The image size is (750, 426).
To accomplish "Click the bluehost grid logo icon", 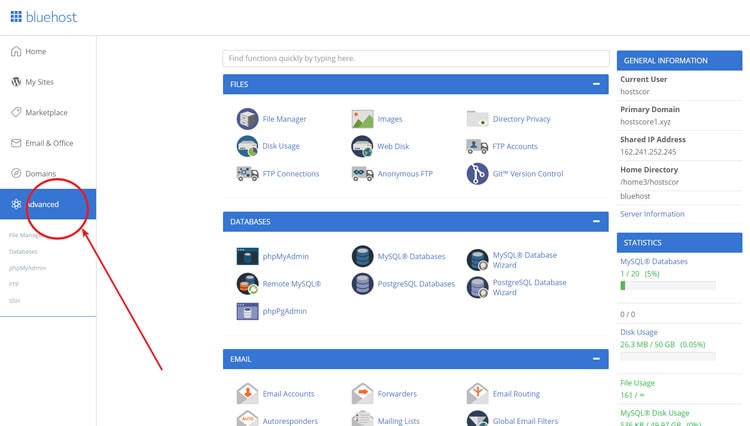I will pos(16,17).
